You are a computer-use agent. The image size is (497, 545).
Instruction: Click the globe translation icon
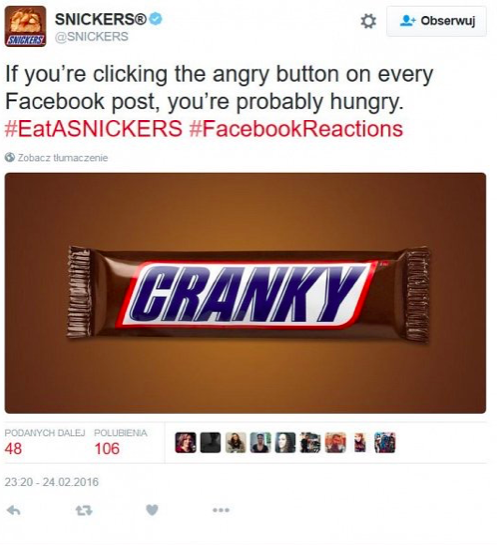pos(9,157)
